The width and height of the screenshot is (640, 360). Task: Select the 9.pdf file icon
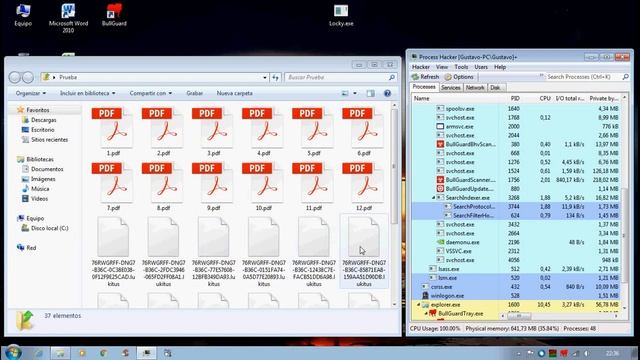[213, 182]
